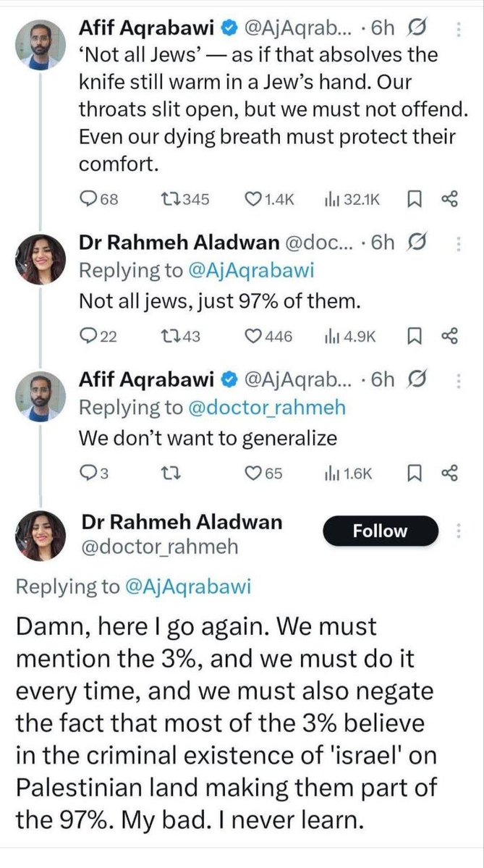
Task: Follow Dr Rahmeh Aladwan
Action: click(x=381, y=531)
